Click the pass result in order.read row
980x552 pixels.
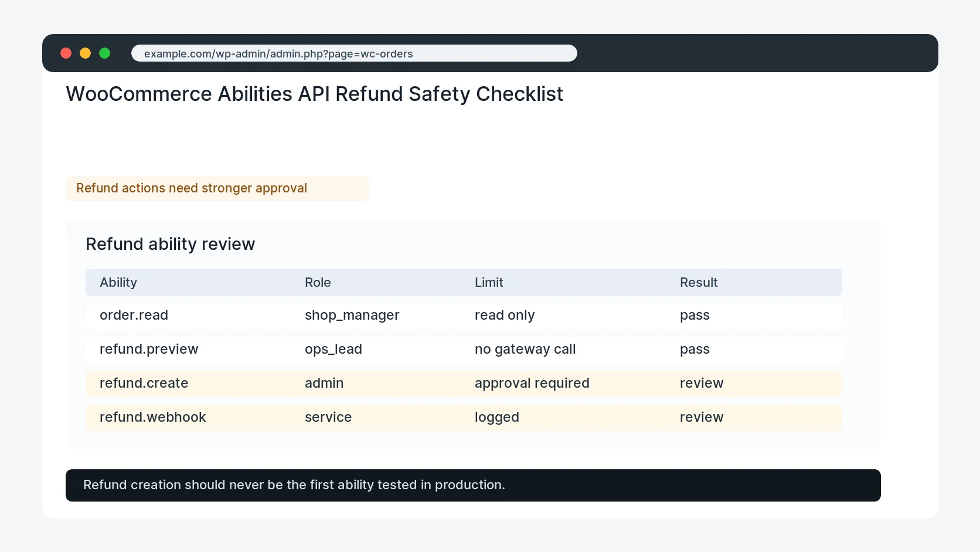(695, 315)
